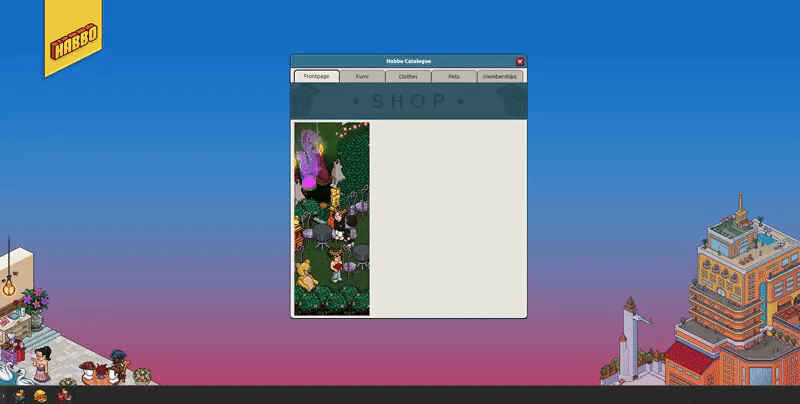Open the Frontpage tab in Habbo Catalogue

[316, 76]
